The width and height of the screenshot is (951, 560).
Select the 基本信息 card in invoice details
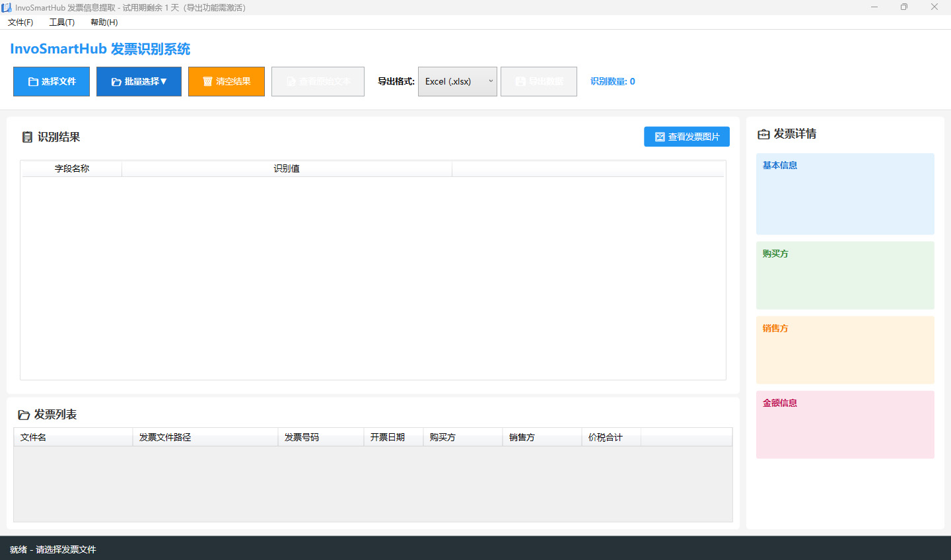[845, 193]
